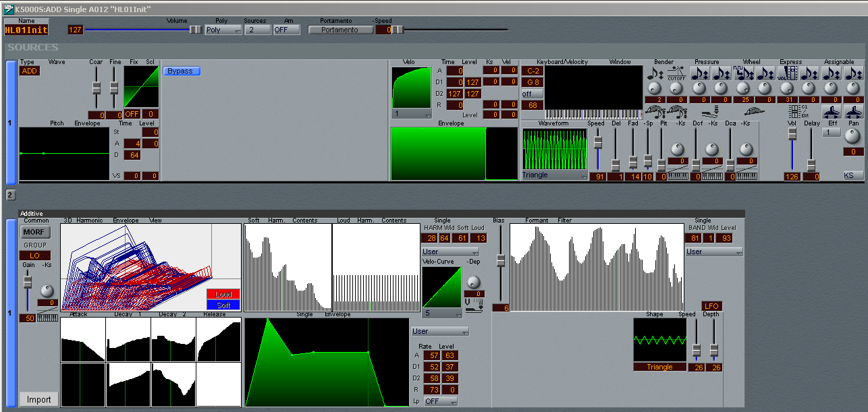Click the Import button

click(x=38, y=399)
